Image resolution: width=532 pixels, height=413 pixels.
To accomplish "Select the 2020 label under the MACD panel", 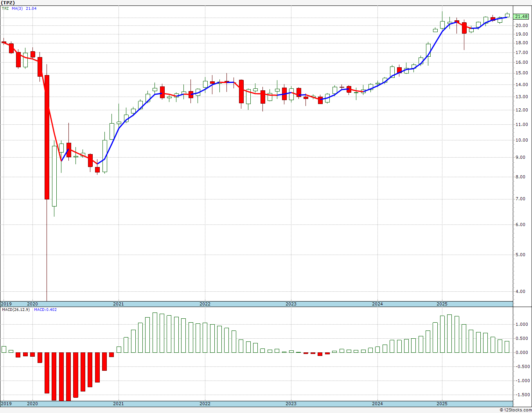I will [x=32, y=404].
